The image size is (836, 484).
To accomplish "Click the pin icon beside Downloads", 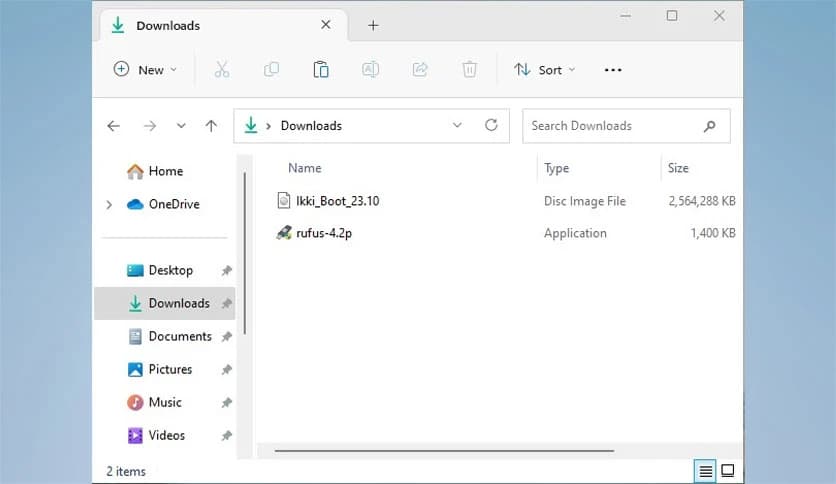I will (227, 303).
